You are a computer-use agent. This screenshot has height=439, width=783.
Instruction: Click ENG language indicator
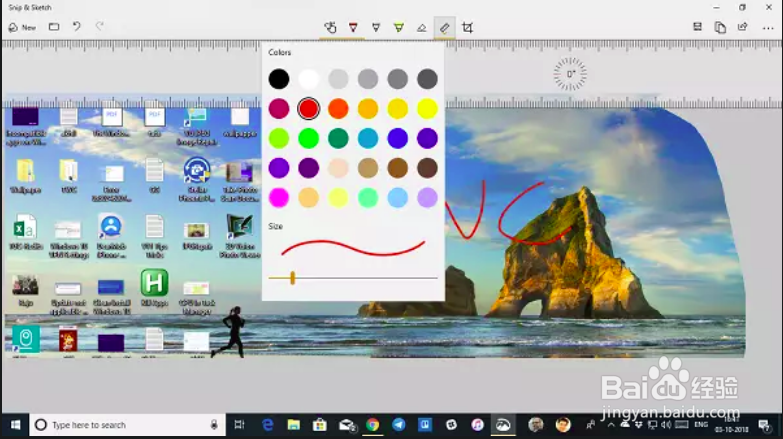tap(701, 425)
